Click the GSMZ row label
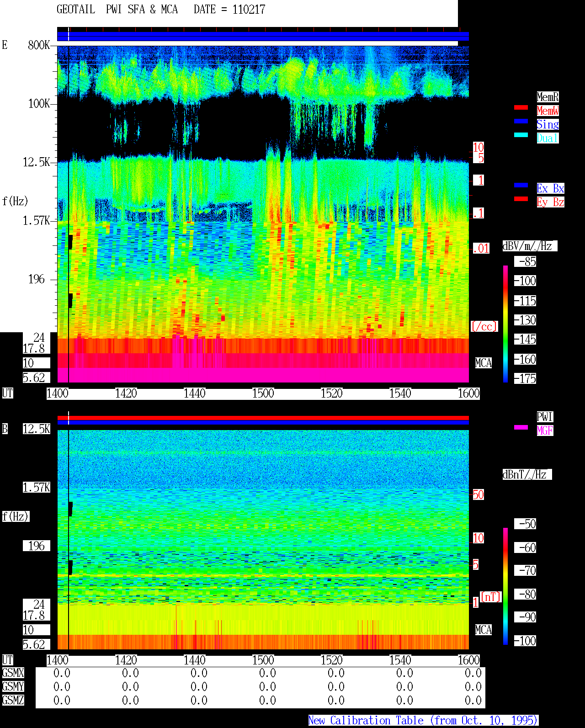Viewport: 585px width, 728px height. (13, 700)
